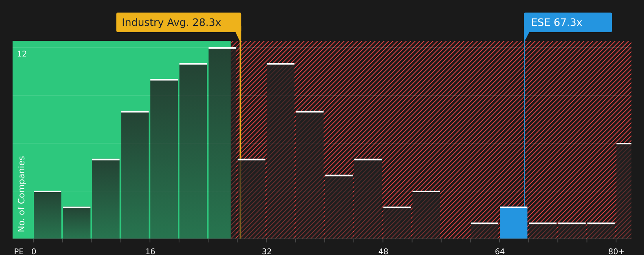
Task: Select the bar for PE 68 to 72
Action: [x=543, y=231]
